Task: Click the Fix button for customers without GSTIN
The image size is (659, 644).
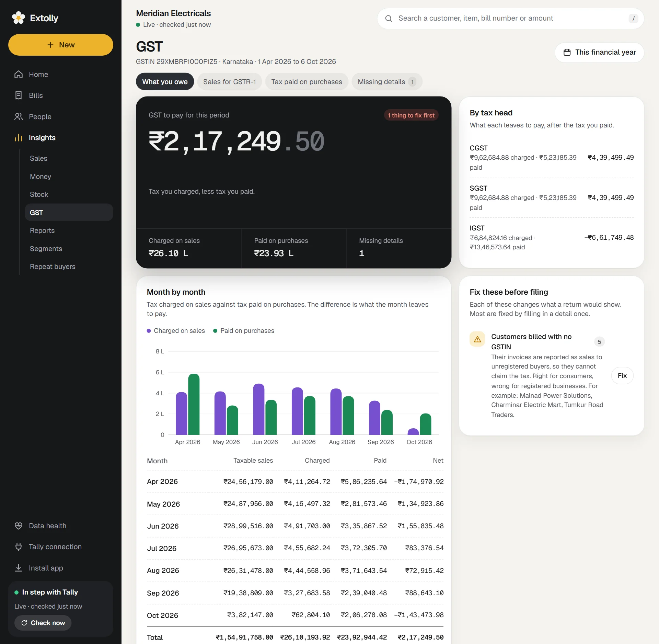Action: click(622, 376)
